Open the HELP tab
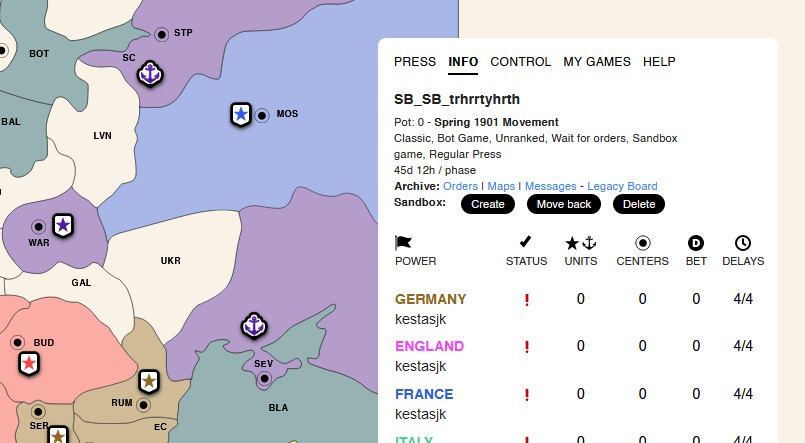The image size is (805, 443). (659, 62)
